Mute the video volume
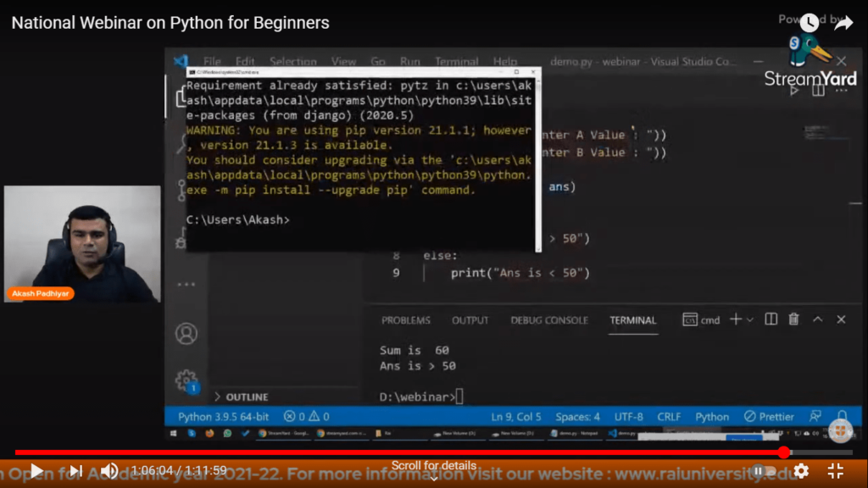The width and height of the screenshot is (868, 488). pyautogui.click(x=109, y=471)
